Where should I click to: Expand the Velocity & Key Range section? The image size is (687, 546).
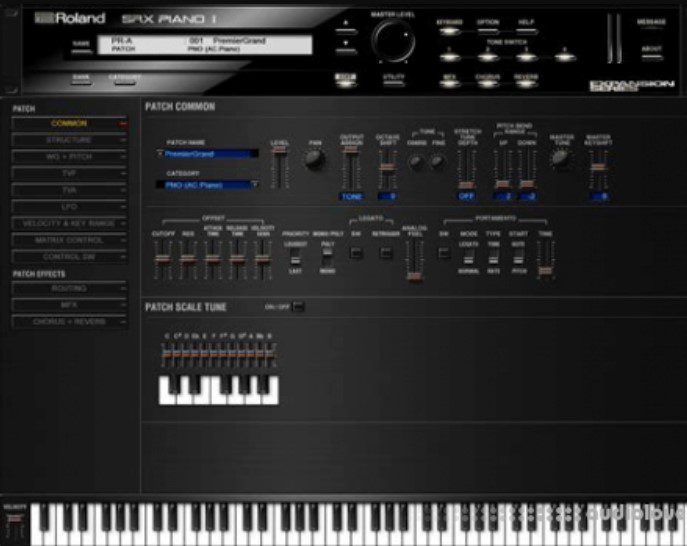69,223
